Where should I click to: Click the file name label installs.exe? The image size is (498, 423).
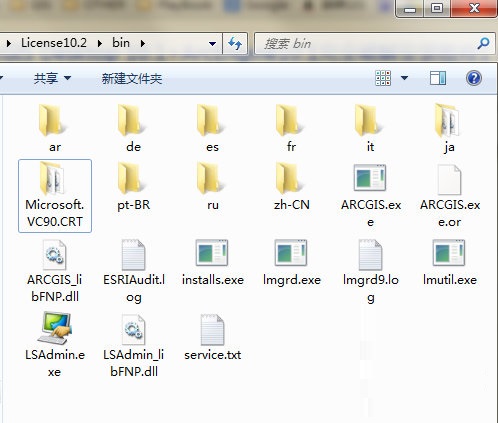coord(213,280)
